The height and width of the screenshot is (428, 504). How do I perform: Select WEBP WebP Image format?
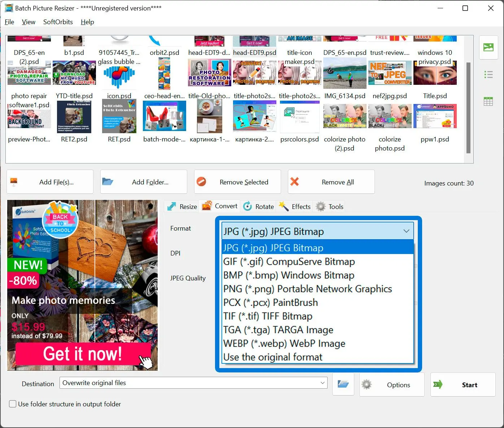317,344
